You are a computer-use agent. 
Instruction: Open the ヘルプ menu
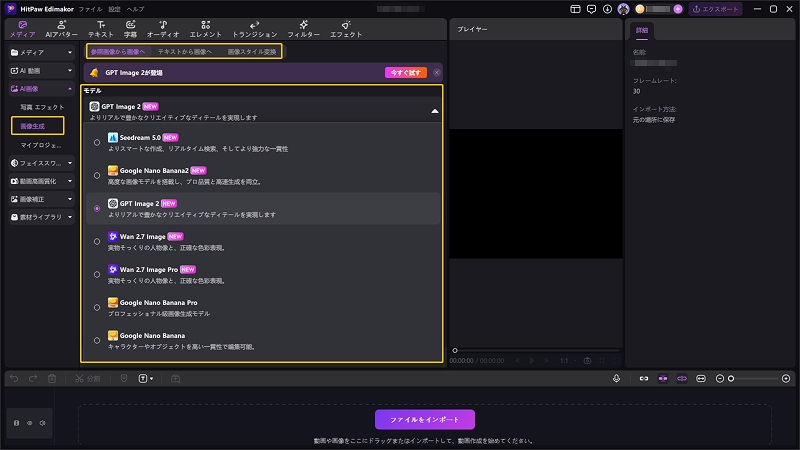(136, 9)
